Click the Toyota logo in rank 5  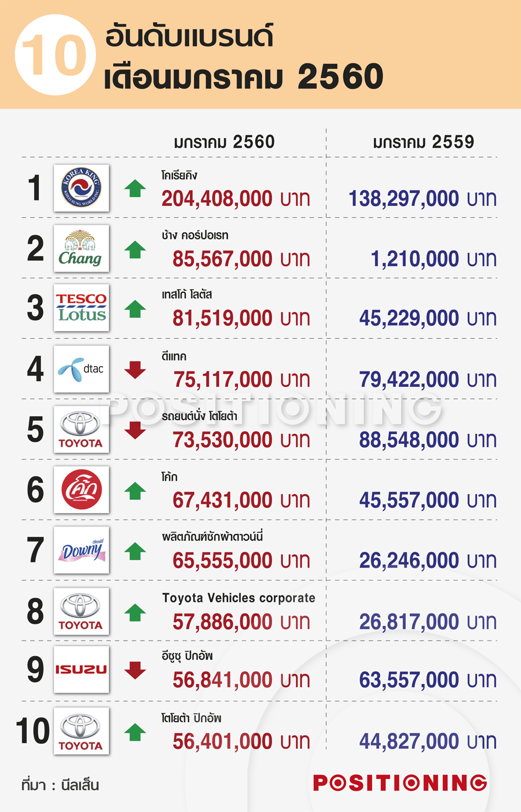81,429
